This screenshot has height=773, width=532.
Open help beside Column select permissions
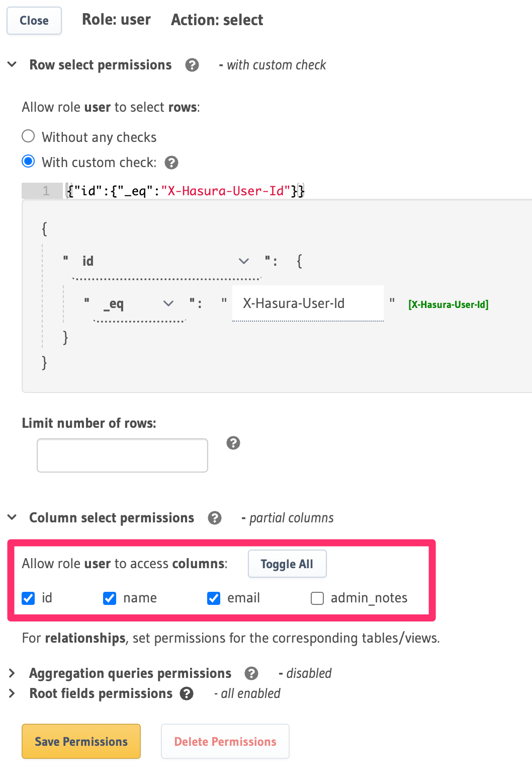215,518
